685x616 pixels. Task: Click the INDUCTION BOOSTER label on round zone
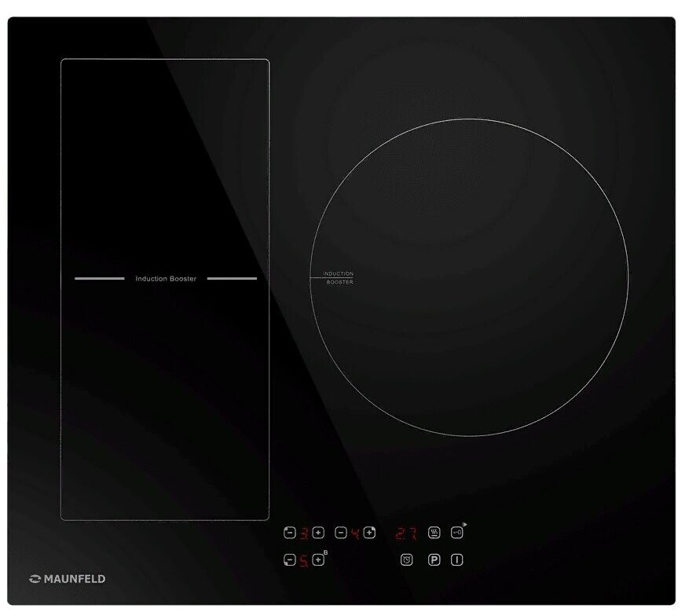click(x=339, y=277)
